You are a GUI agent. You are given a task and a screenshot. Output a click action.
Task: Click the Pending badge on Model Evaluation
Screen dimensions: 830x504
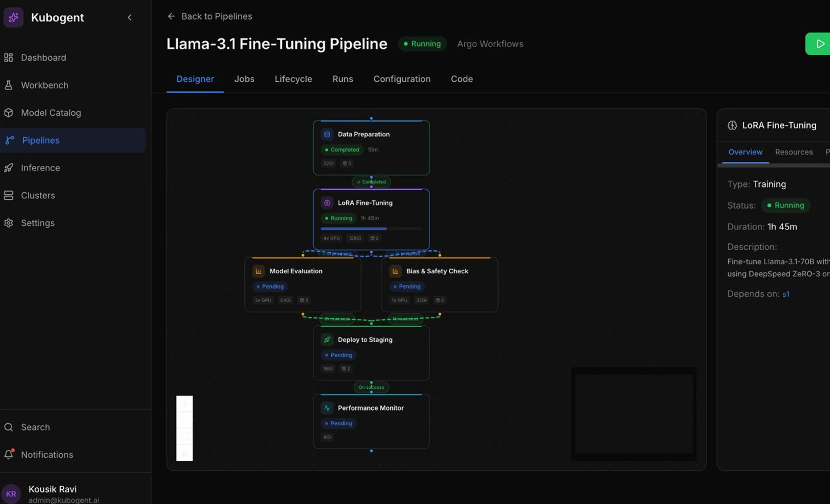pos(270,287)
